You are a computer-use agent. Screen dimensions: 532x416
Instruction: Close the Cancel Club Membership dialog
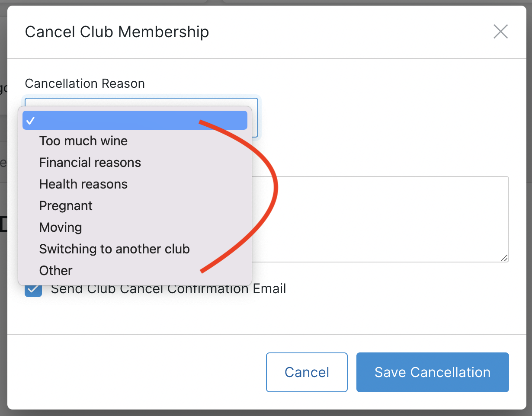pos(500,32)
